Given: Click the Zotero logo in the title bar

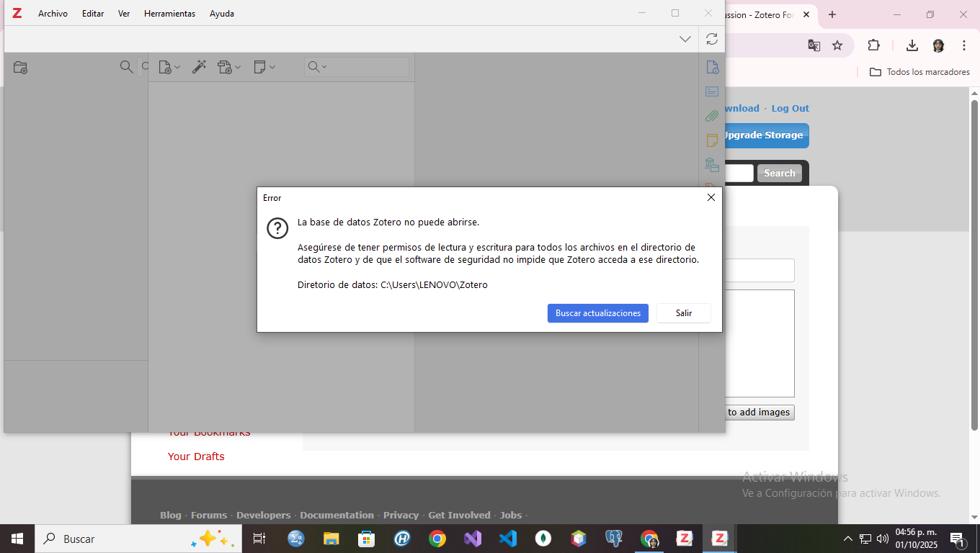Looking at the screenshot, I should (x=17, y=13).
